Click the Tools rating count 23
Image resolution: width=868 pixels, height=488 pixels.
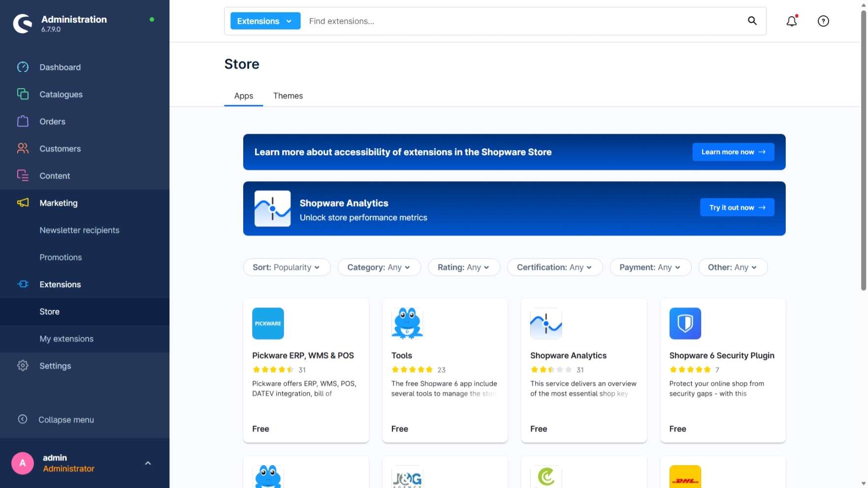[442, 370]
